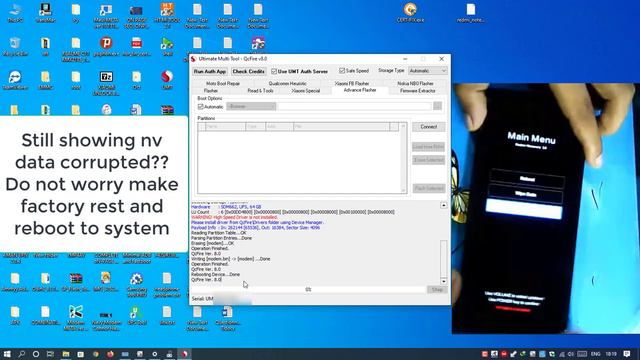Viewport: 640px width, 360px height.
Task: Launch TeamViewer from the desktop
Action: tap(15, 80)
